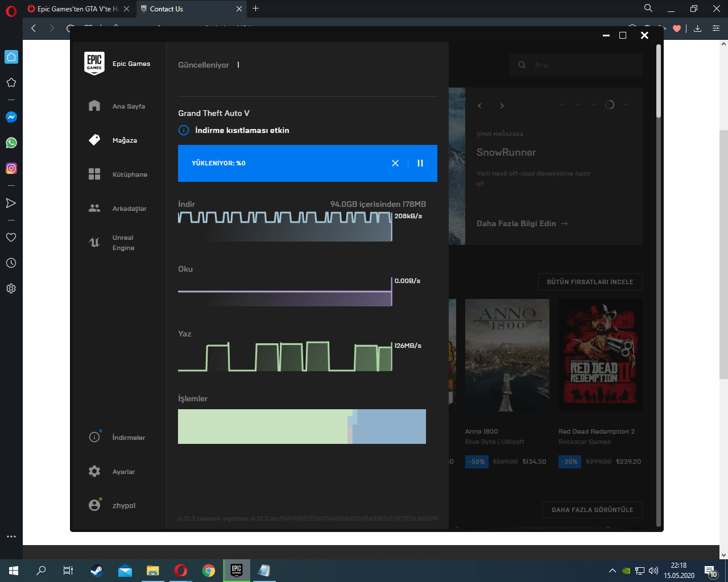Open the Red Dead Redemption 2 thumbnail
This screenshot has height=582, width=728.
tap(600, 355)
